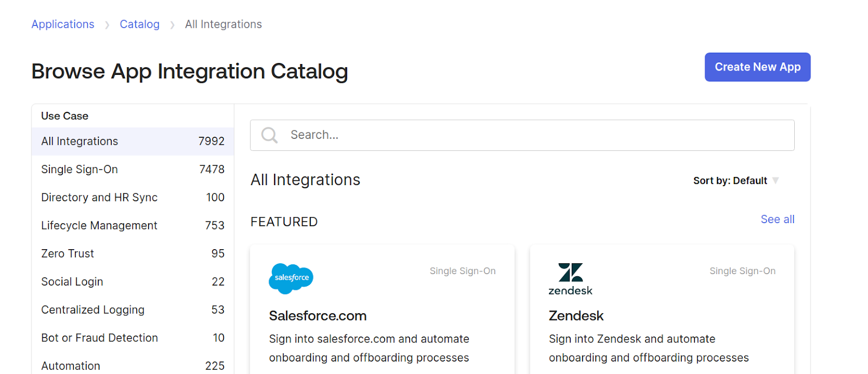Viewport: 868px width, 374px height.
Task: Click the magnifying glass search icon
Action: [x=270, y=135]
